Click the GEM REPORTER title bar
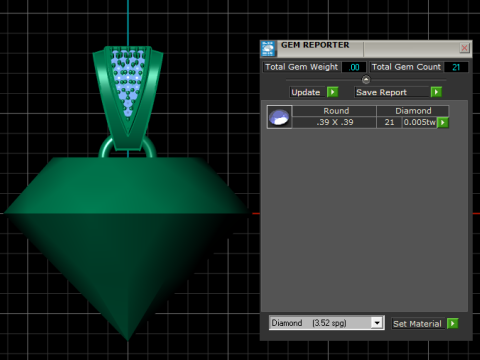The image size is (480, 360). 367,48
